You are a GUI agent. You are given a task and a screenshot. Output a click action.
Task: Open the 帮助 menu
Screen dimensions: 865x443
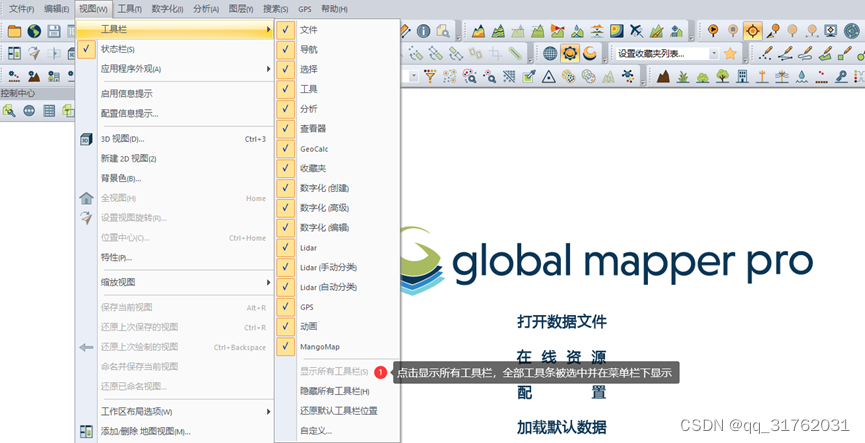[334, 9]
